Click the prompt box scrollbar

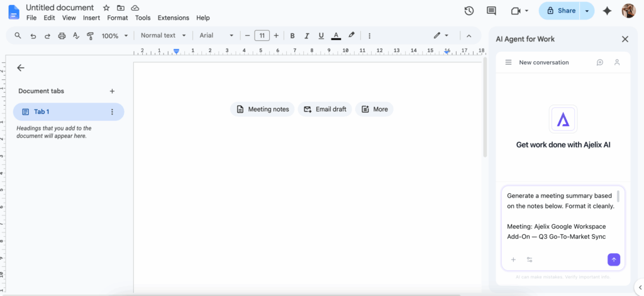[618, 196]
